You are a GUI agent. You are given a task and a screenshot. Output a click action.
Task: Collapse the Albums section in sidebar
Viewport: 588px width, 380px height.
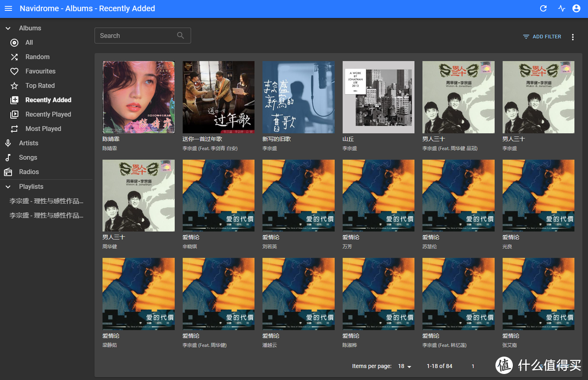click(x=8, y=28)
